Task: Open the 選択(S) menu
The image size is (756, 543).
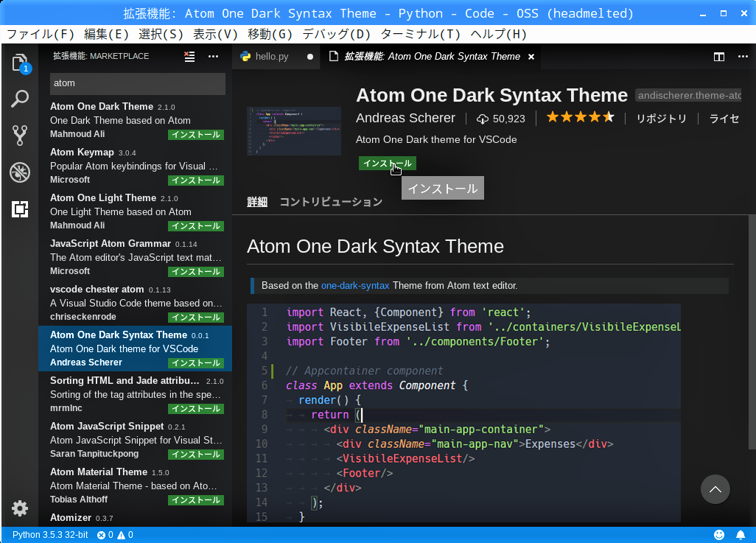Action: pyautogui.click(x=161, y=34)
